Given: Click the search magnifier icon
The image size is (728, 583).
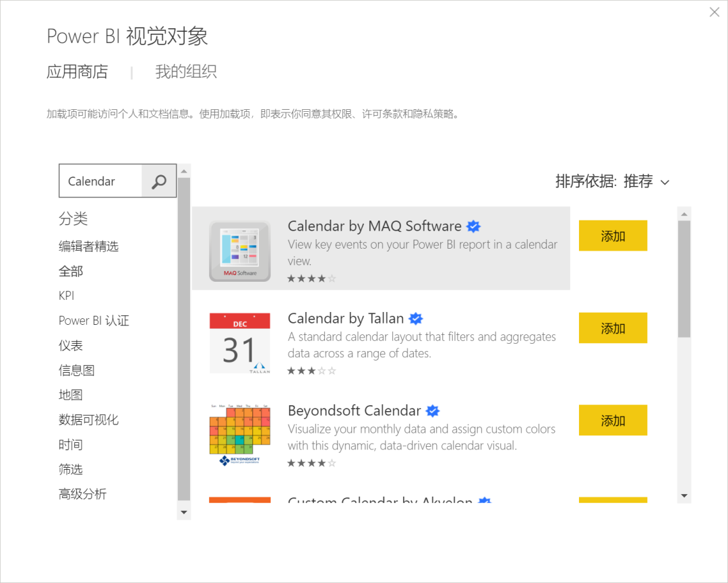Looking at the screenshot, I should pyautogui.click(x=159, y=181).
